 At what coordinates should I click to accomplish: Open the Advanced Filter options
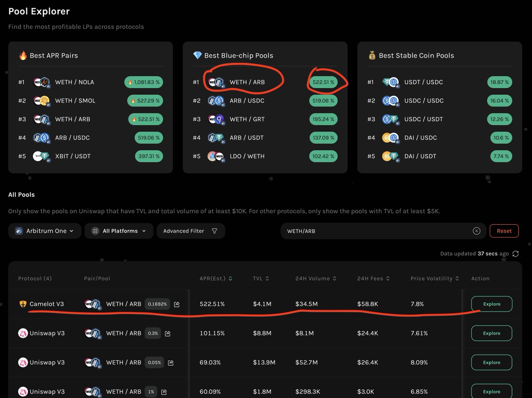191,231
